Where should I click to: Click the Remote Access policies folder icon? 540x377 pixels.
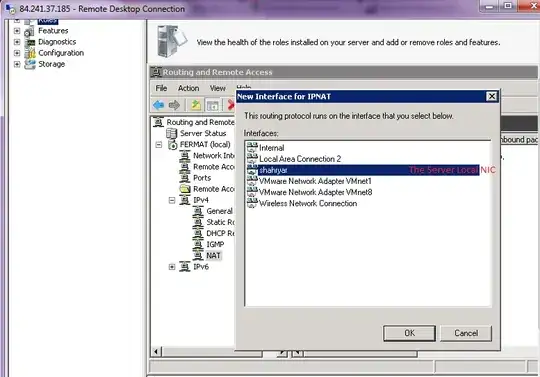185,189
